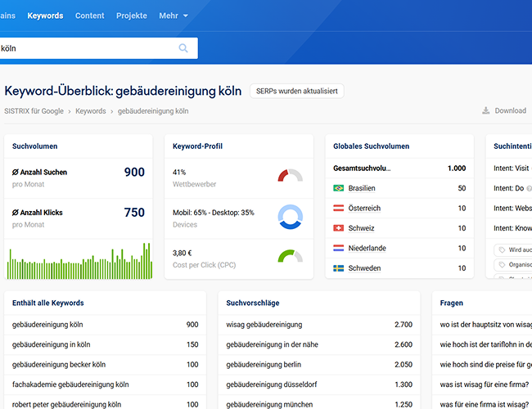
Task: Click the Sweden flag icon
Action: tap(339, 268)
